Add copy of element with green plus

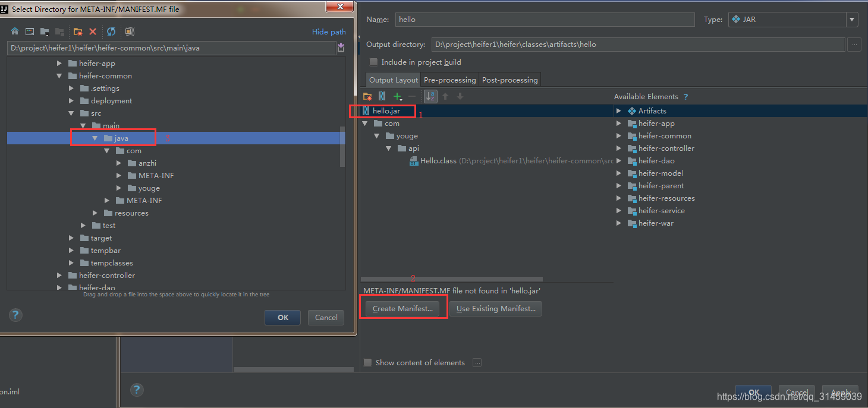coord(398,96)
